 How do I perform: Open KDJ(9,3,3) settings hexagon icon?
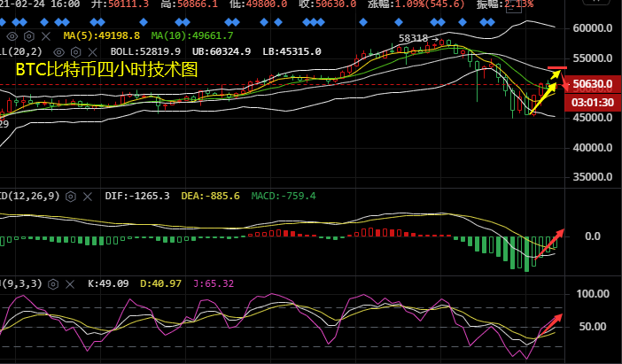[x=53, y=284]
